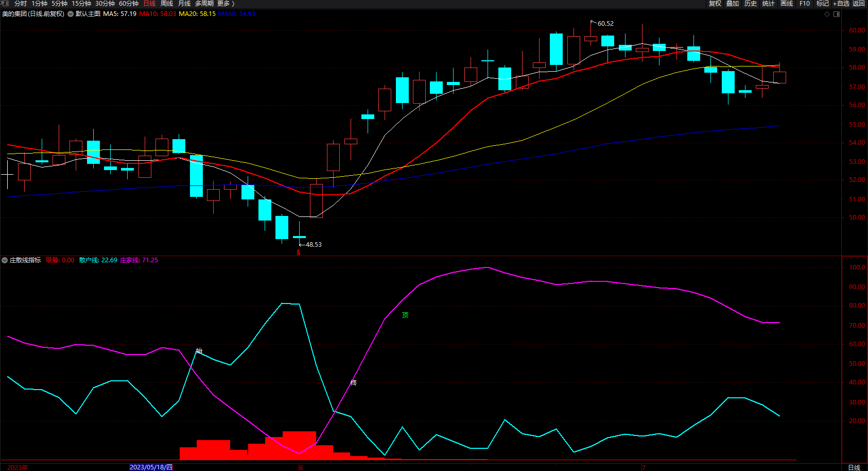Image resolution: width=868 pixels, height=471 pixels.
Task: Open the 统计 statistics button
Action: click(x=769, y=4)
